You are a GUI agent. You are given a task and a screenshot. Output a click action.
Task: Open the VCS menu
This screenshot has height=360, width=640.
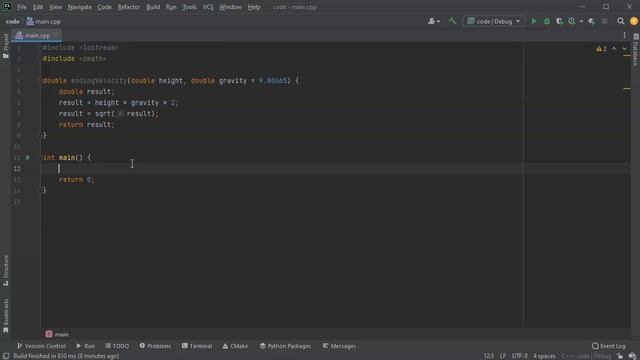coord(208,7)
